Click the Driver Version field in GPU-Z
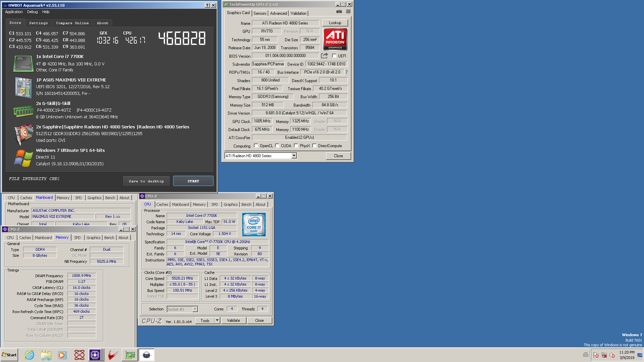Image resolution: width=644 pixels, height=362 pixels. tap(300, 113)
